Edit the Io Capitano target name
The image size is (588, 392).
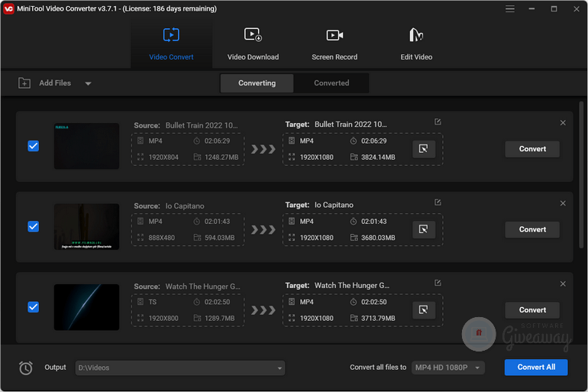pyautogui.click(x=438, y=202)
